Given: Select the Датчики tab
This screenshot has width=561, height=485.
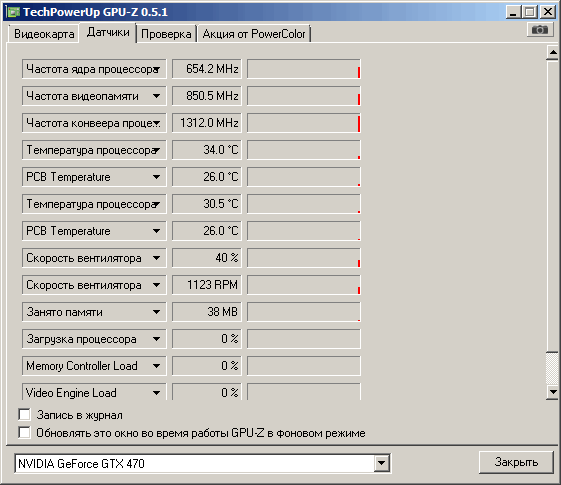Looking at the screenshot, I should [108, 33].
